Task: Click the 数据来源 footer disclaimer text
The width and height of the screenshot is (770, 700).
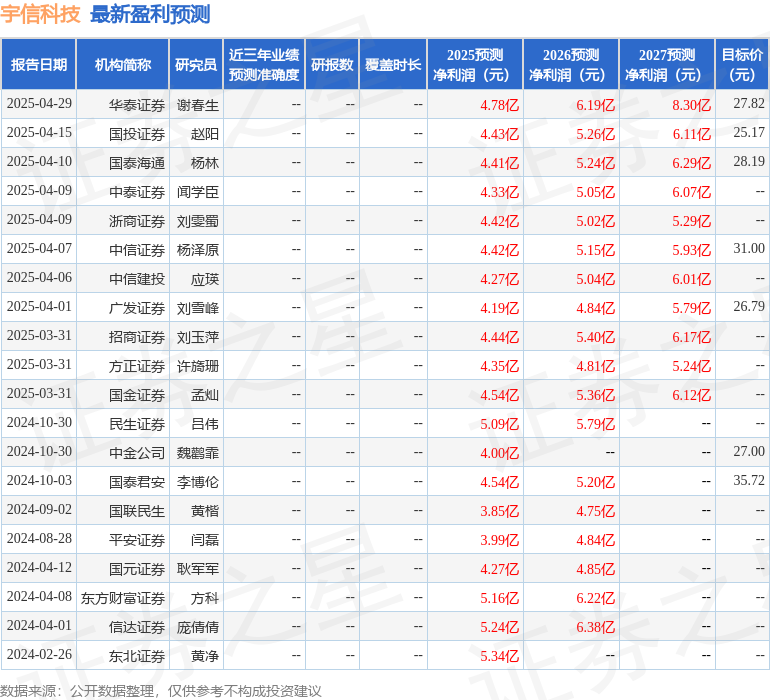Action: [160, 690]
